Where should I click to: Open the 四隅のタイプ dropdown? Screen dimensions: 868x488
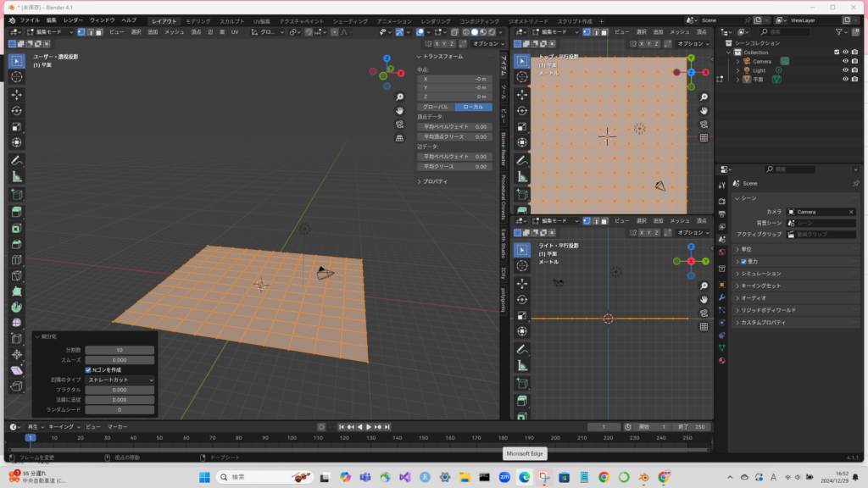pyautogui.click(x=120, y=380)
